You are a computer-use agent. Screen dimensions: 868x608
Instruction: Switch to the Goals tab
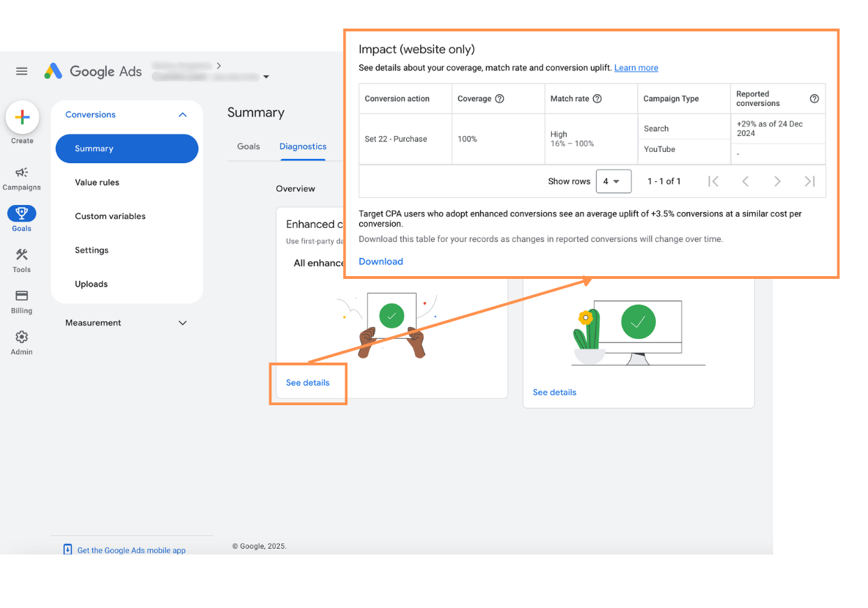point(248,146)
